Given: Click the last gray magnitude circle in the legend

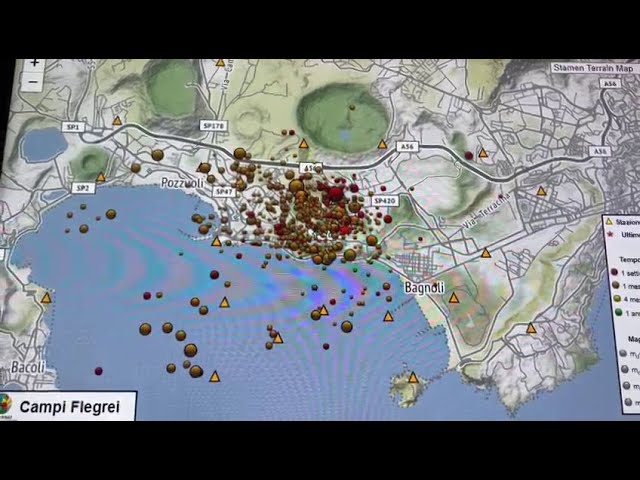Looking at the screenshot, I should tap(628, 402).
